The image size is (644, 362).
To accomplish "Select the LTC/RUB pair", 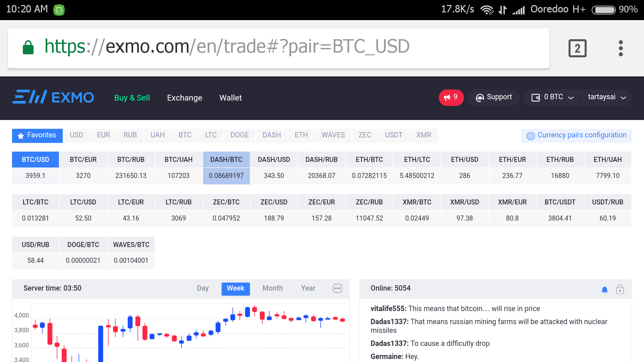I will [178, 210].
